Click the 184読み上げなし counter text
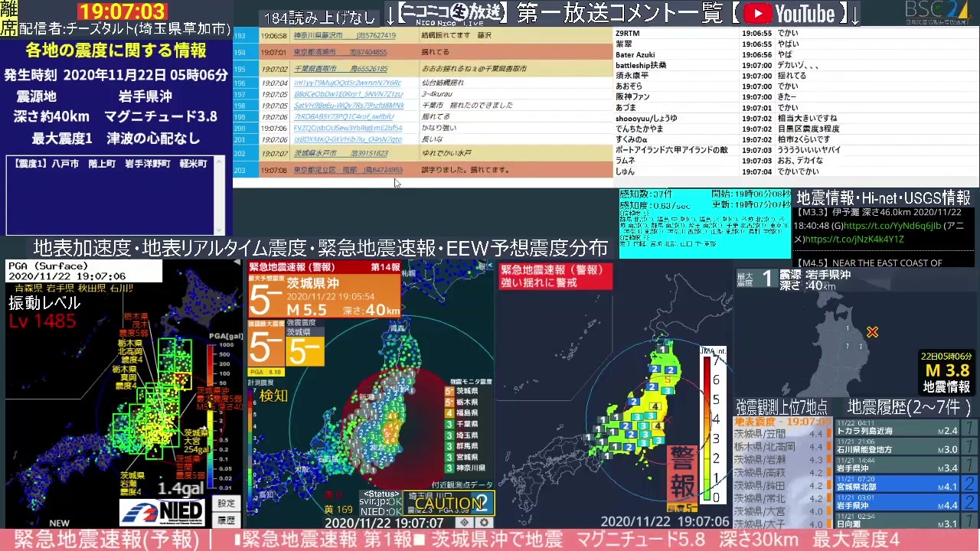Viewport: 980px width, 551px height. tap(320, 18)
